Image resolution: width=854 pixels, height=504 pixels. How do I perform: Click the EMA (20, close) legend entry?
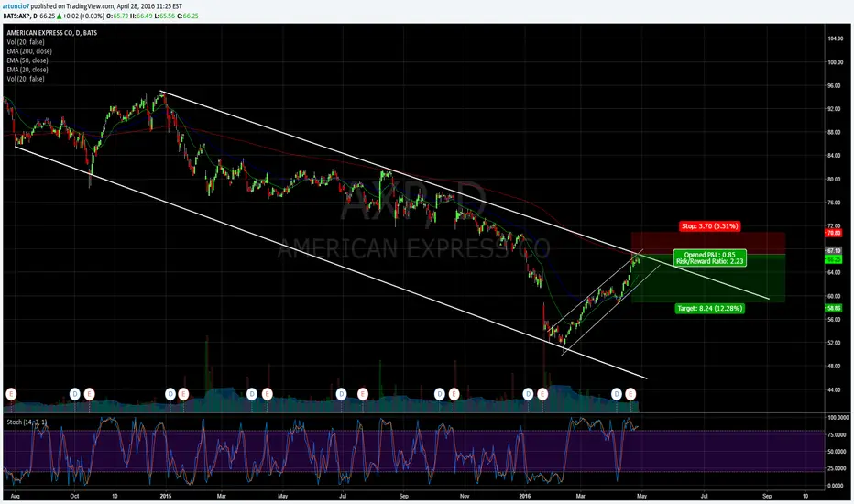[x=27, y=70]
